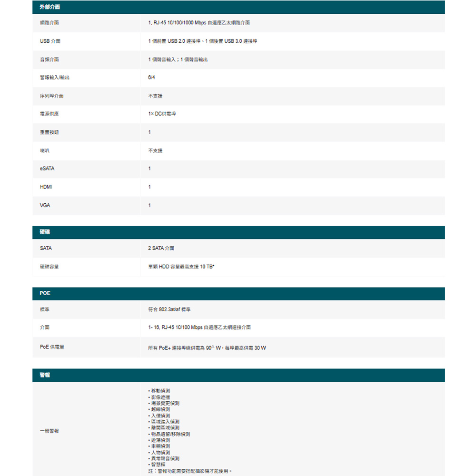Click the PoE 供電量 row label
The width and height of the screenshot is (476, 476).
pyautogui.click(x=52, y=347)
